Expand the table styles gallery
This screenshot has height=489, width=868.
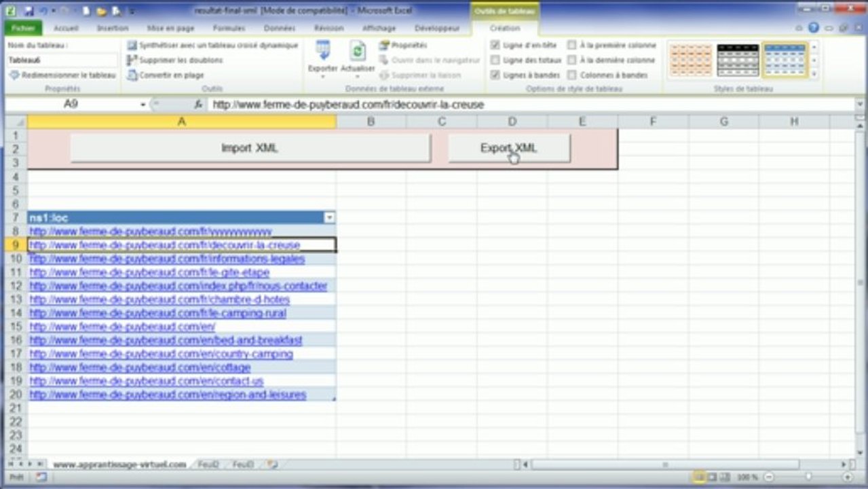click(x=814, y=74)
